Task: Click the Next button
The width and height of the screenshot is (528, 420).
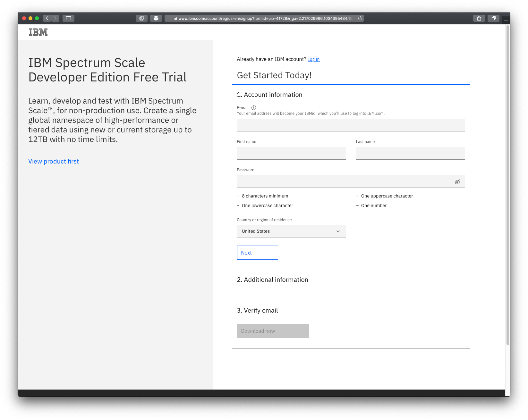Action: click(257, 253)
